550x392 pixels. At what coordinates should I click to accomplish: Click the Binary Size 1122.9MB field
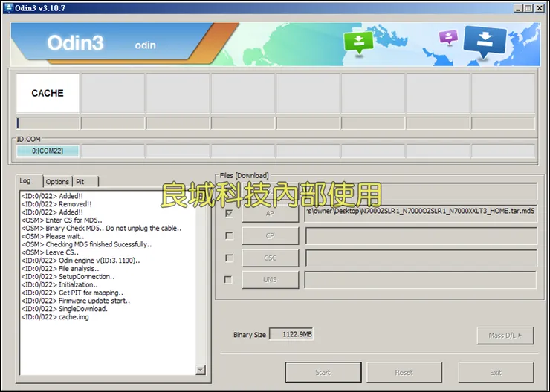tap(291, 334)
